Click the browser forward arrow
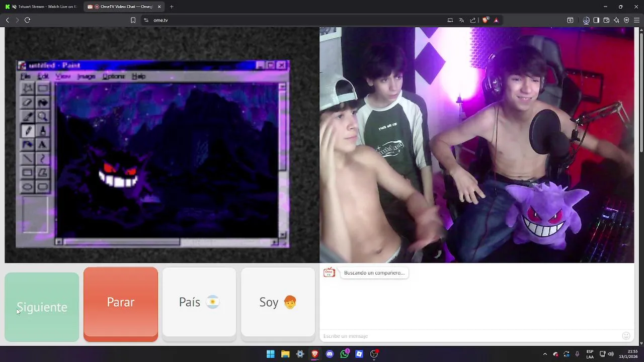The width and height of the screenshot is (644, 362). [x=17, y=20]
